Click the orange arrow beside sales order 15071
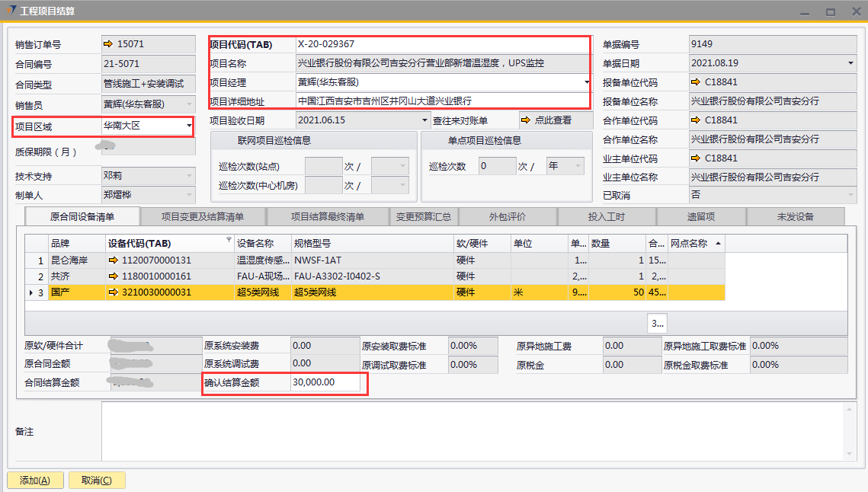868x492 pixels. coord(108,45)
